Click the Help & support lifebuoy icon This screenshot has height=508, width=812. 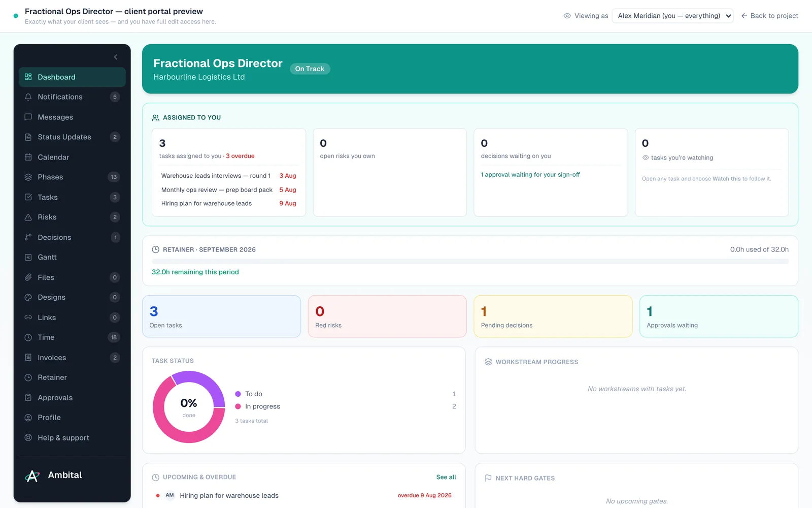click(28, 438)
